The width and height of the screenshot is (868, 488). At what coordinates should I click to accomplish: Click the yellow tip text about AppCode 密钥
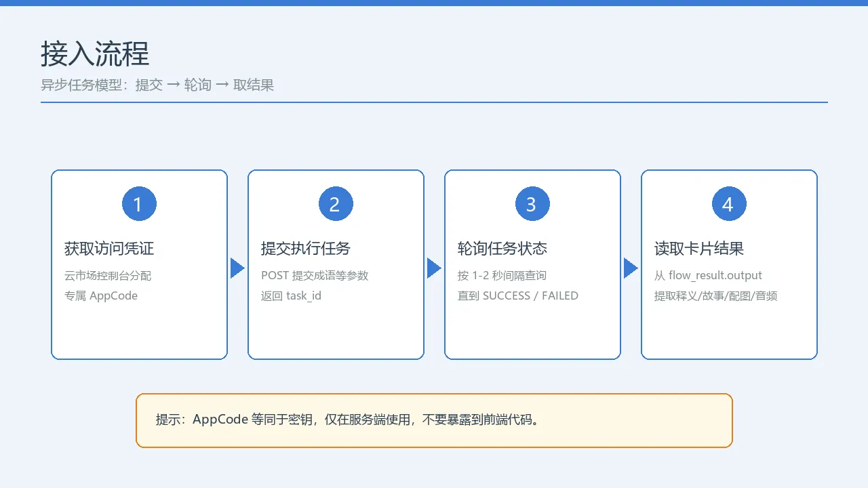click(x=349, y=420)
